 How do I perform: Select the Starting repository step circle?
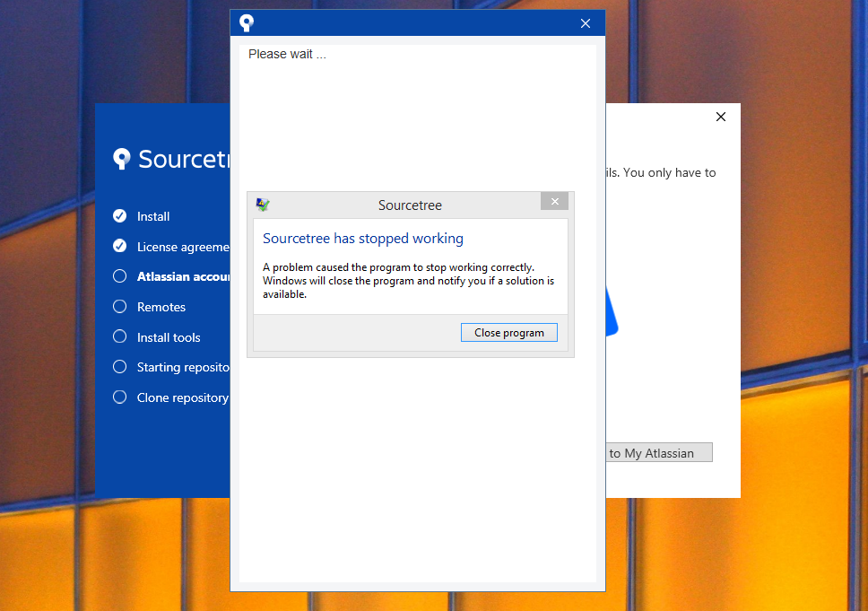(119, 367)
